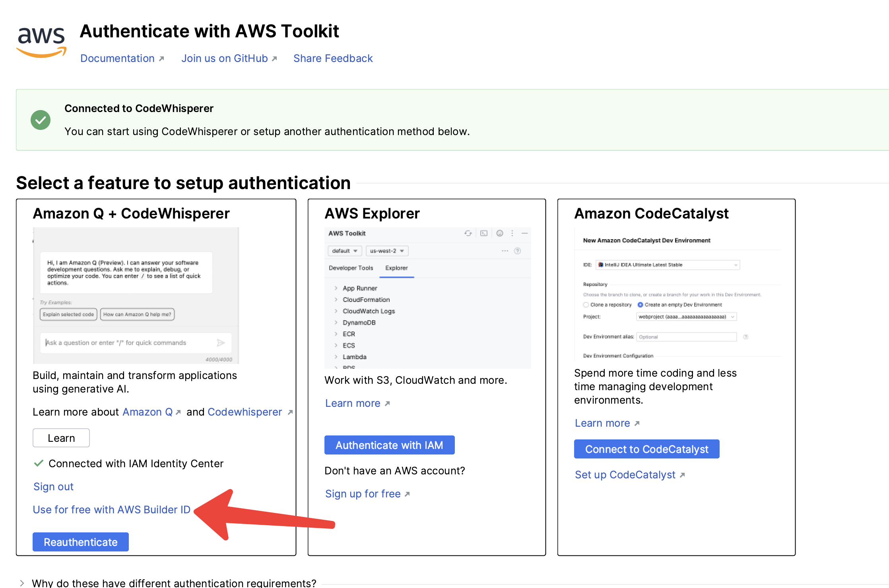Click the send arrow in Amazon Q preview
The height and width of the screenshot is (588, 889).
pyautogui.click(x=221, y=342)
